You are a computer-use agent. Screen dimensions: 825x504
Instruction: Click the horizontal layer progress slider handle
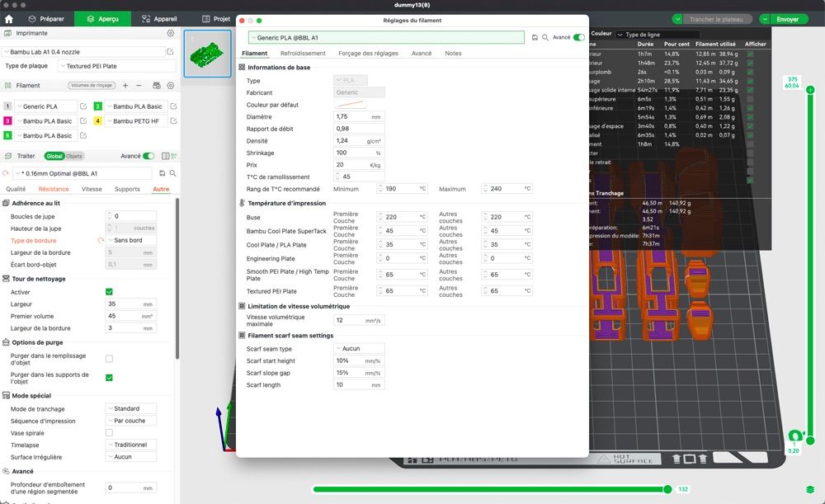(667, 489)
